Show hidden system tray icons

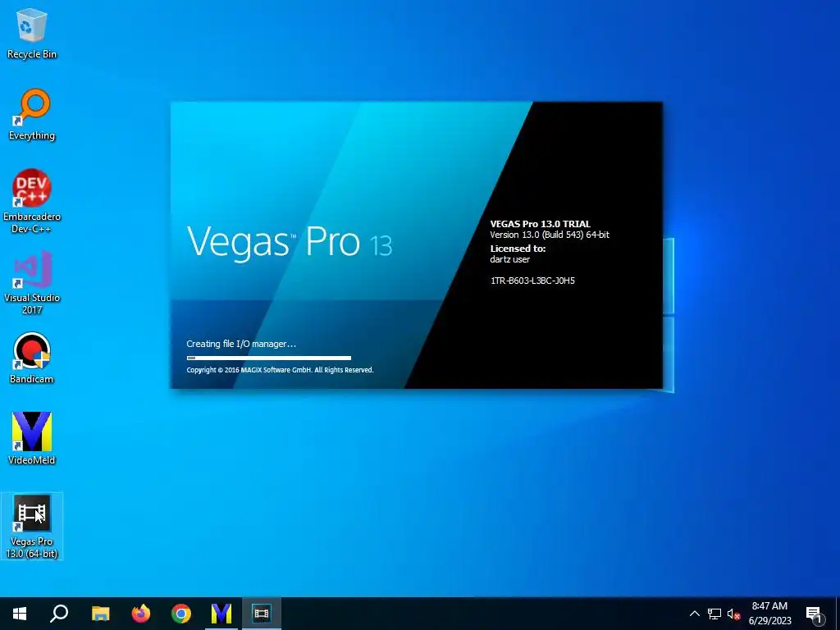coord(694,614)
